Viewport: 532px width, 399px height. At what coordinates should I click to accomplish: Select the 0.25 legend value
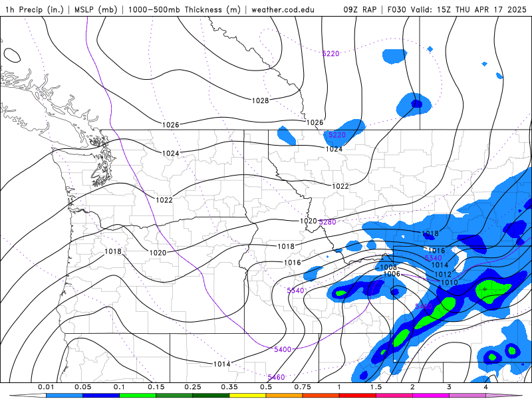tap(193, 387)
